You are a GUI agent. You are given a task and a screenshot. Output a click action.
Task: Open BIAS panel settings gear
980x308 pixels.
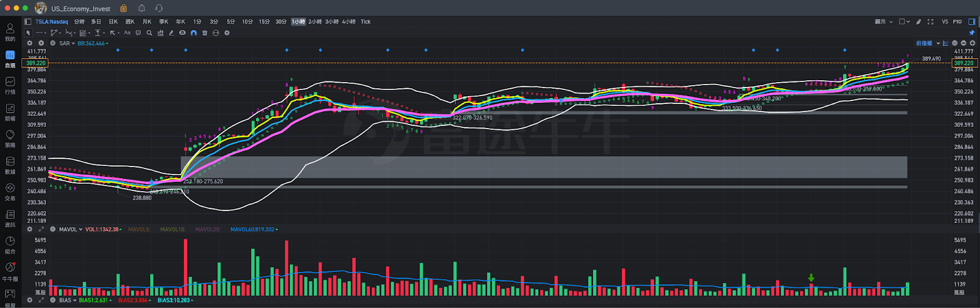click(x=29, y=300)
